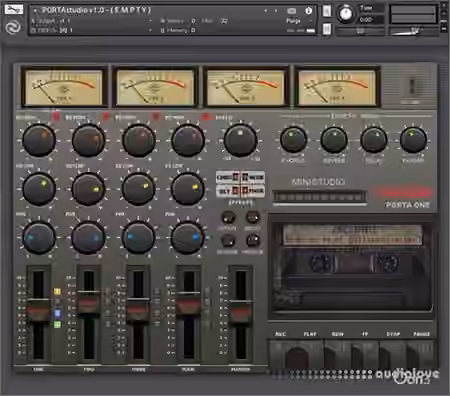The image size is (450, 396).
Task: Toggle the Mute button in the header
Action: click(327, 29)
